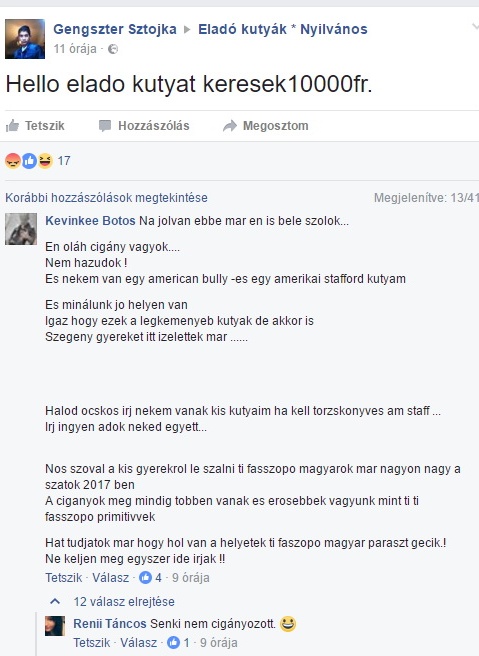This screenshot has width=479, height=656.
Task: Click the 11 órája post timestamp
Action: tap(75, 49)
